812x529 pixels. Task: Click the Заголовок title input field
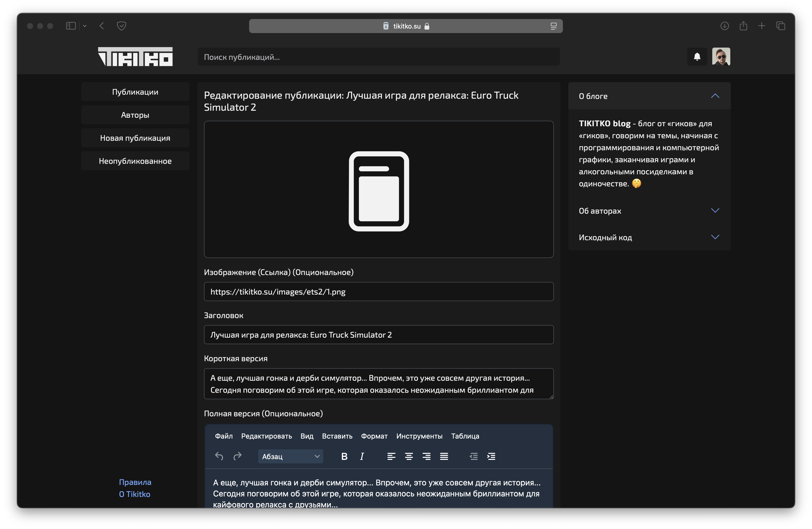coord(379,335)
